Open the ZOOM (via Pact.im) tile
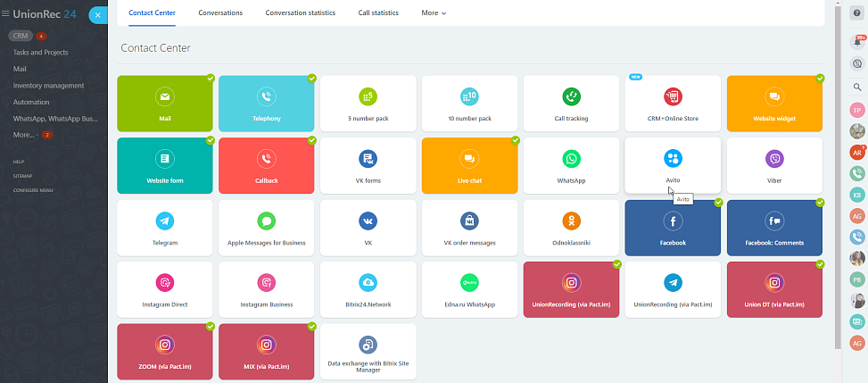Viewport: 868px width, 383px height. 165,352
